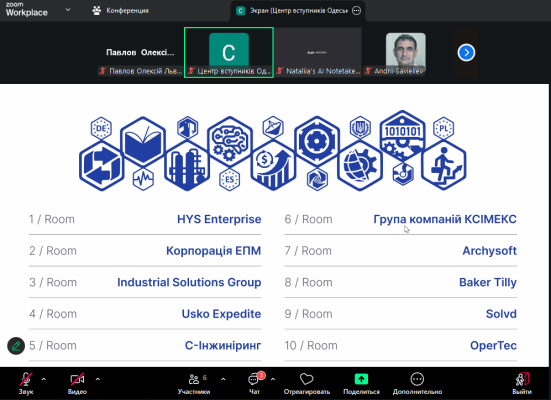Click Industrial Solutions Group text

click(x=189, y=283)
